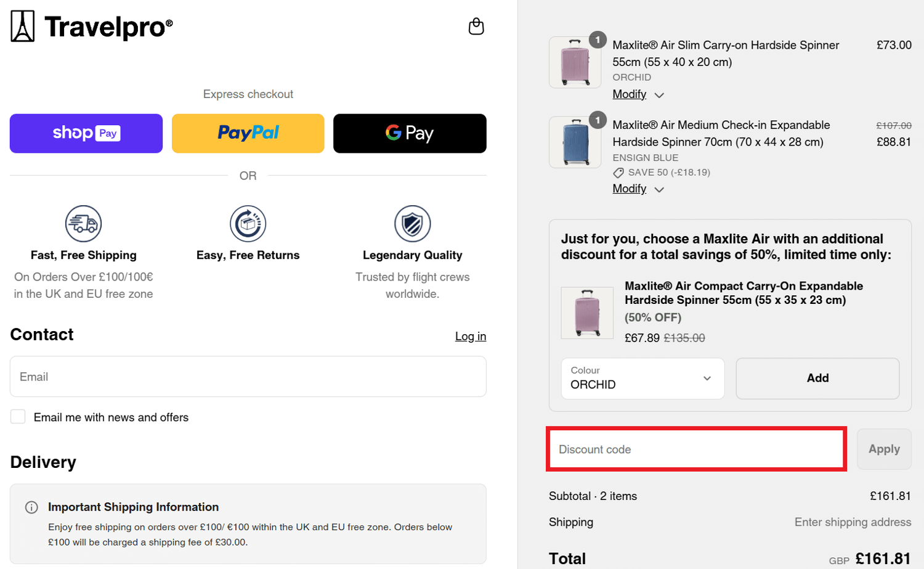Open the shopping bag cart icon

[x=476, y=27]
